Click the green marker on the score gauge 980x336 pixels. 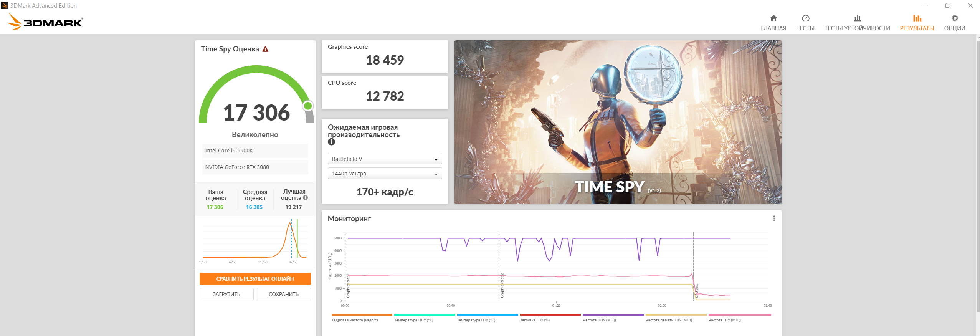[308, 106]
